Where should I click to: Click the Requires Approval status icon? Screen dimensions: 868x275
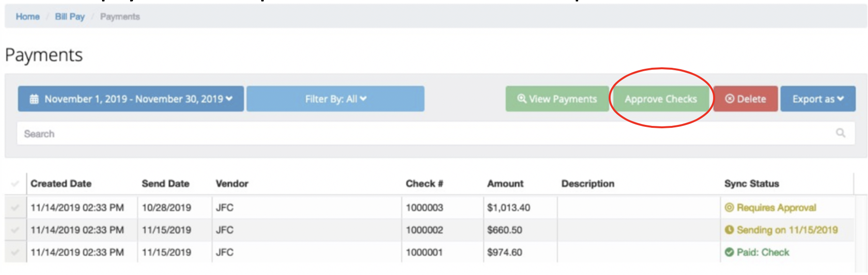[729, 208]
